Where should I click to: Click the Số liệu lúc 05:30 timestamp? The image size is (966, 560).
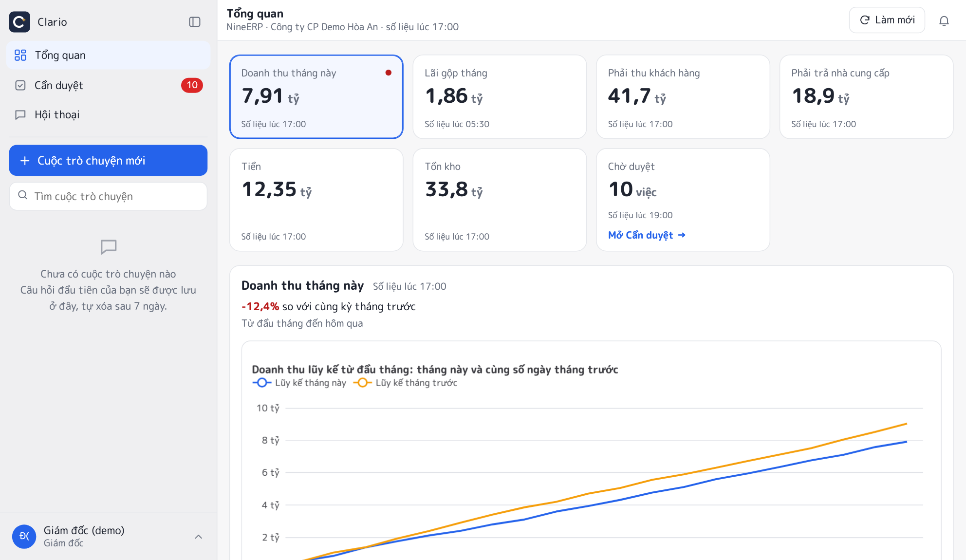click(457, 124)
